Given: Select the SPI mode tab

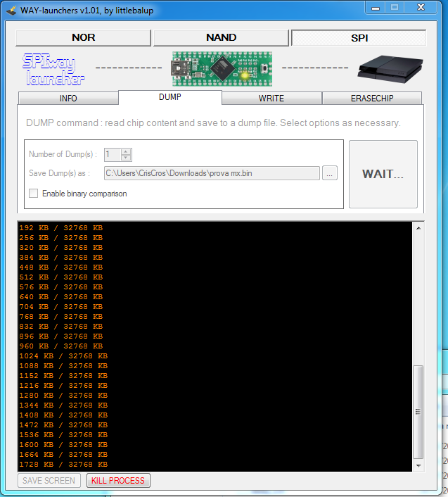Looking at the screenshot, I should [x=359, y=37].
